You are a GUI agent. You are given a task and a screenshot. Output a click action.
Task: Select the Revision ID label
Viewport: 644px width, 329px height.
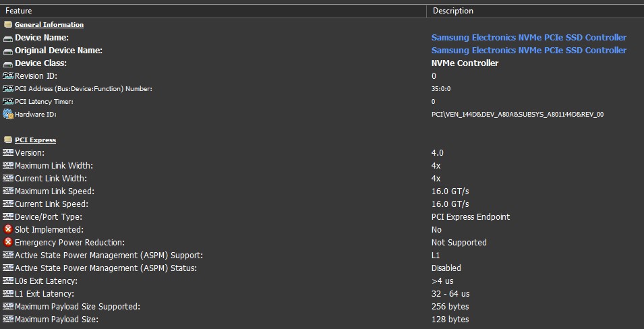point(36,76)
